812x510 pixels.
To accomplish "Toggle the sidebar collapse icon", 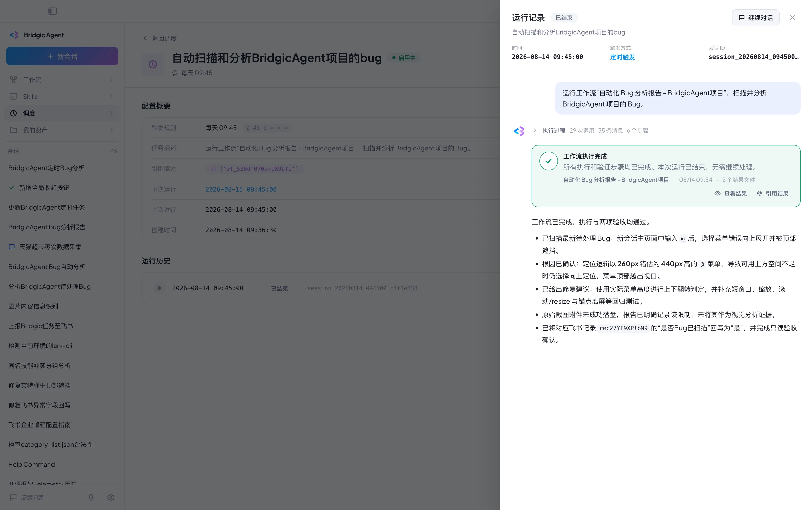I will click(52, 11).
